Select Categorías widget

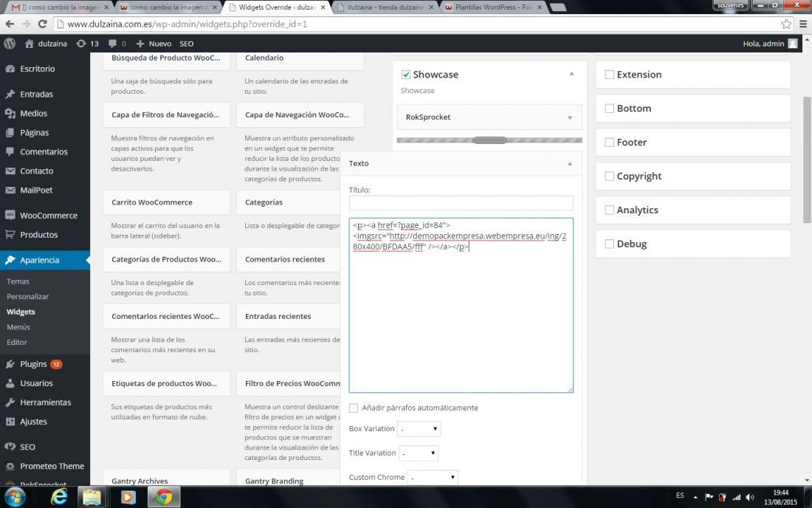(x=289, y=202)
